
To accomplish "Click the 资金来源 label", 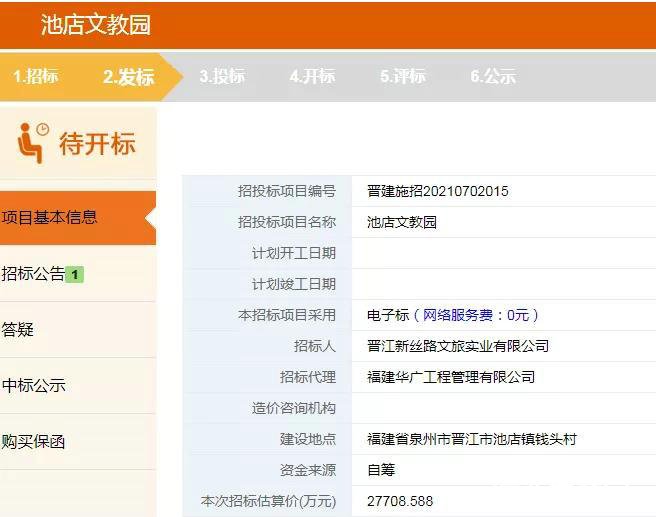I will [308, 470].
